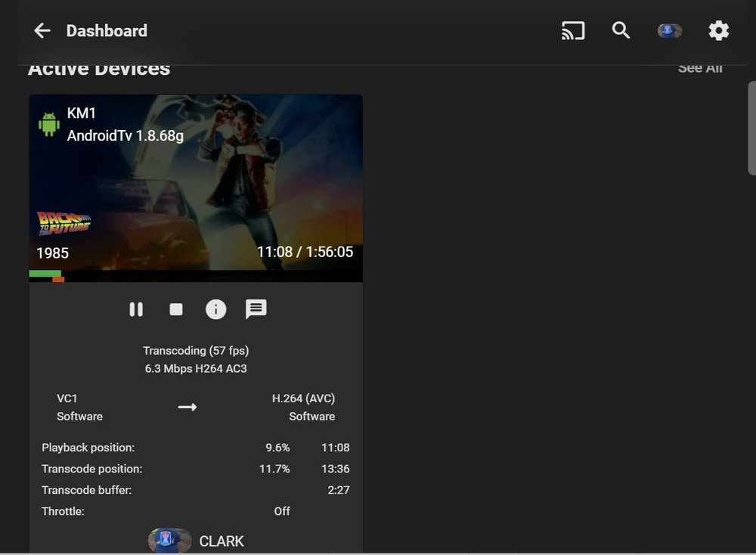Open the search magnifier icon

click(x=621, y=31)
